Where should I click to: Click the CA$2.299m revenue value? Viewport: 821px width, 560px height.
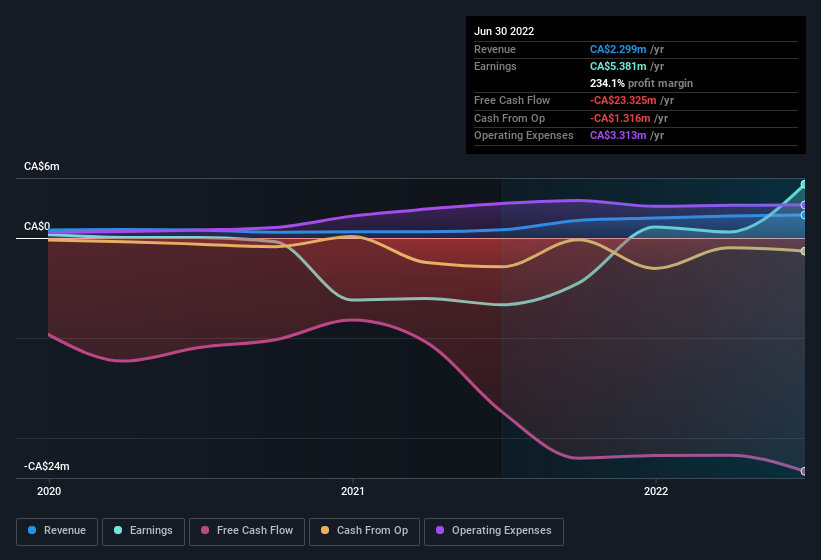coord(618,49)
